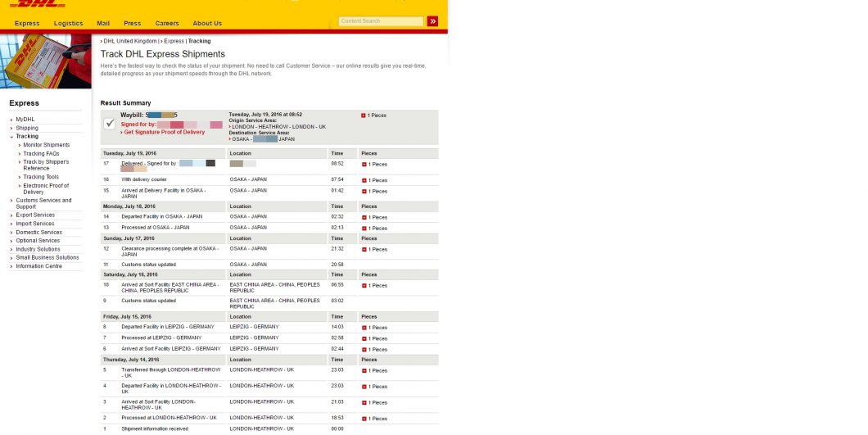Open Electronic Proof of Delivery link

click(x=46, y=189)
